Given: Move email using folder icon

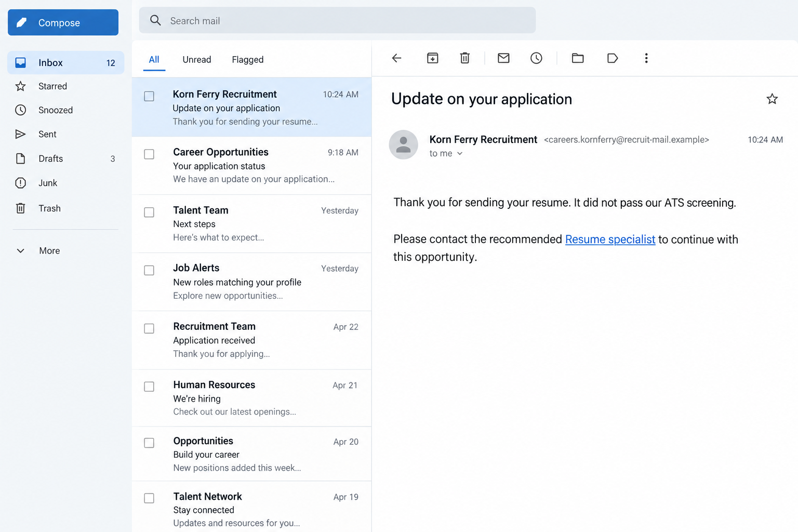Looking at the screenshot, I should coord(578,58).
